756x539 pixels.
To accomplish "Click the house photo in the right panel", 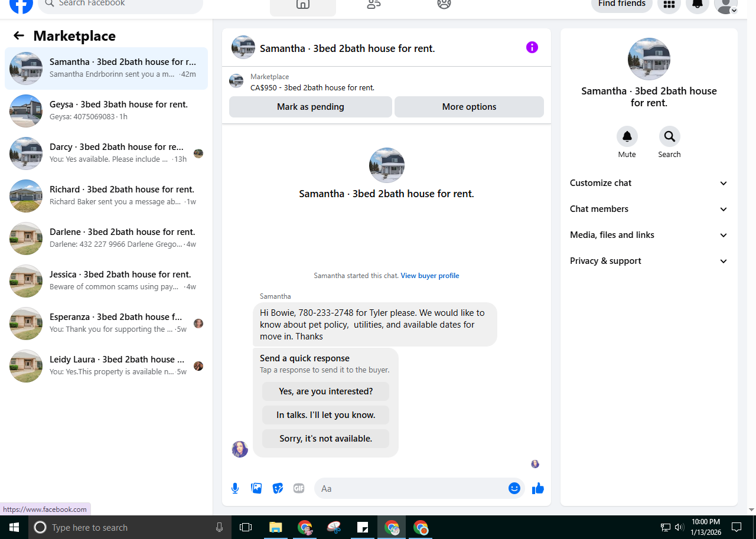I will (x=649, y=59).
